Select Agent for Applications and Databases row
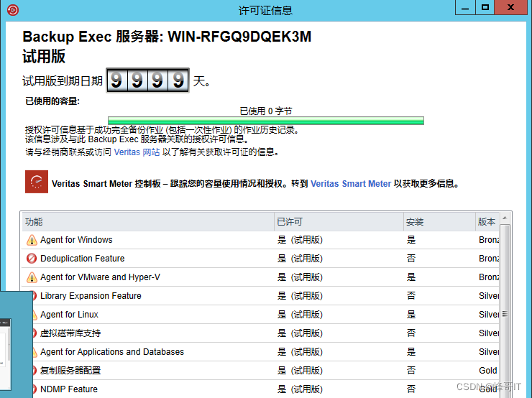The image size is (532, 398). click(266, 352)
